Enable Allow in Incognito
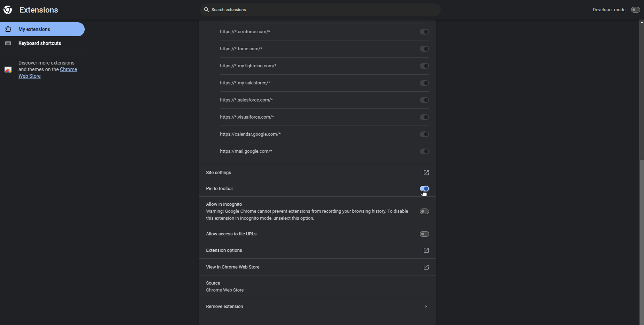Screen dimensions: 644x325 (424, 211)
